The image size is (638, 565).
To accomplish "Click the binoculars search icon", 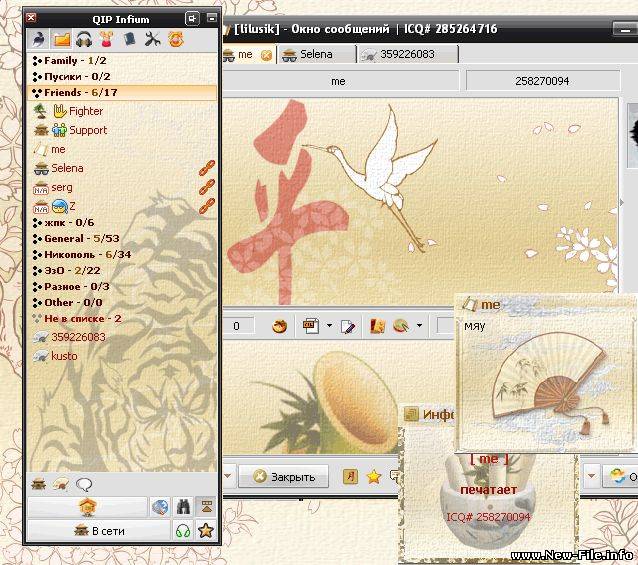I will coord(183,507).
